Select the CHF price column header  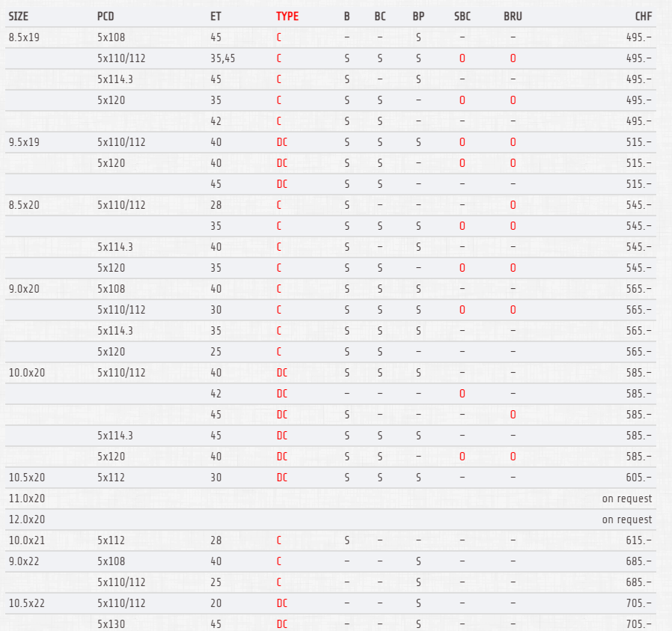(643, 16)
